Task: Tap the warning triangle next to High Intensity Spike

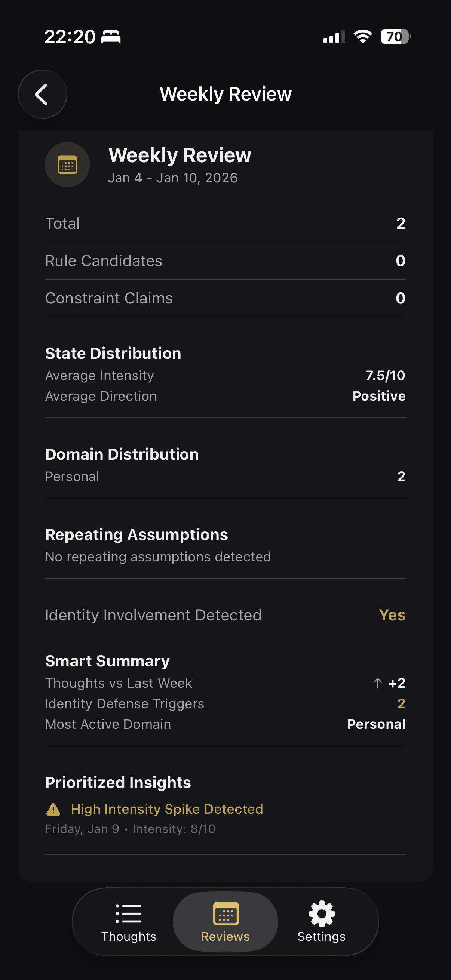Action: coord(53,810)
